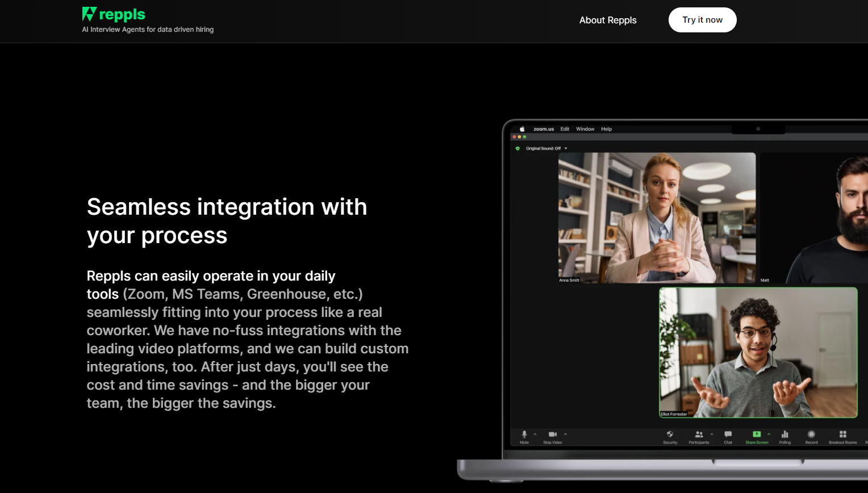Open the Help menu in menu bar
Image resolution: width=868 pixels, height=493 pixels.
[606, 129]
